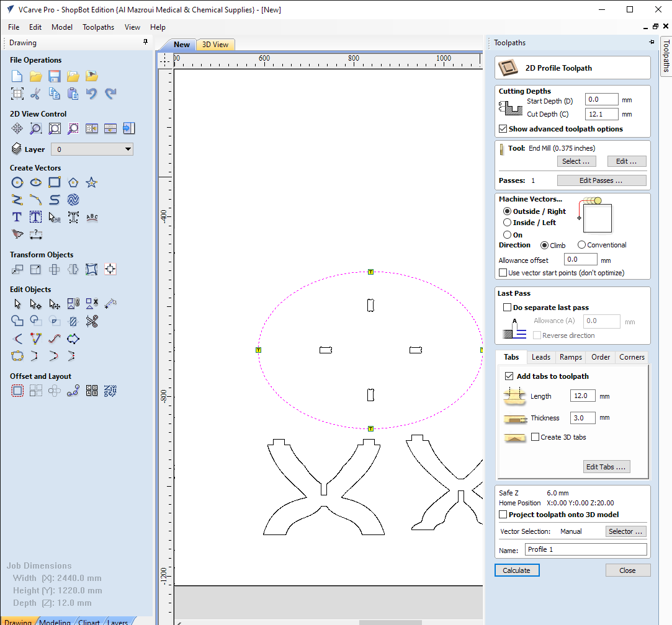
Task: Switch to the Order tab
Action: click(x=601, y=357)
